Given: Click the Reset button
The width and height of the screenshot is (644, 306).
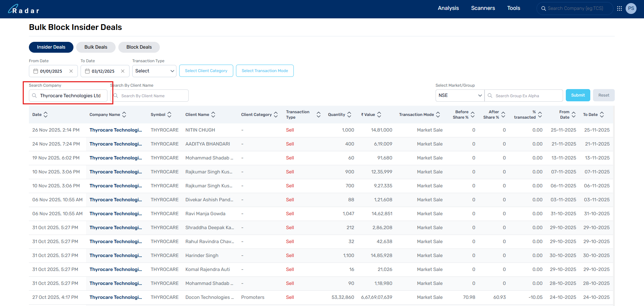Looking at the screenshot, I should 604,95.
